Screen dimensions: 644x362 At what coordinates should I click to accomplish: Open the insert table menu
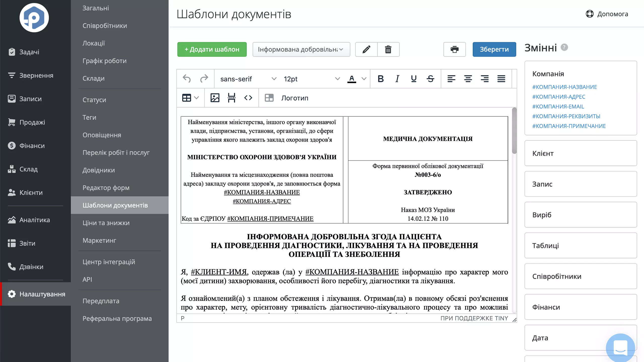pos(190,98)
